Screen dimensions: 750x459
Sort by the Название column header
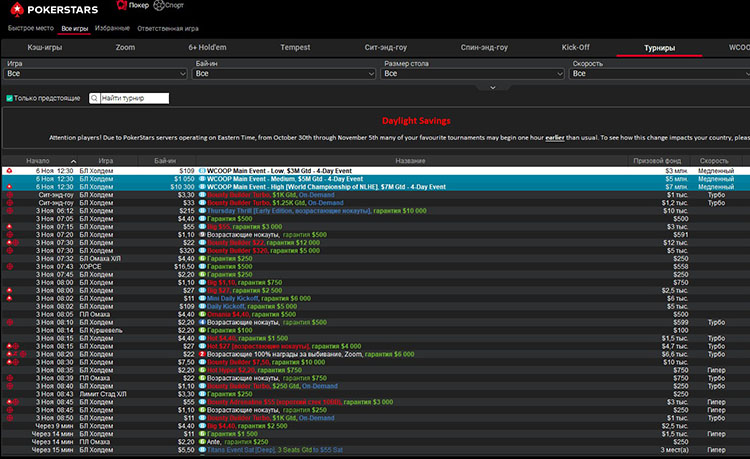click(x=410, y=161)
